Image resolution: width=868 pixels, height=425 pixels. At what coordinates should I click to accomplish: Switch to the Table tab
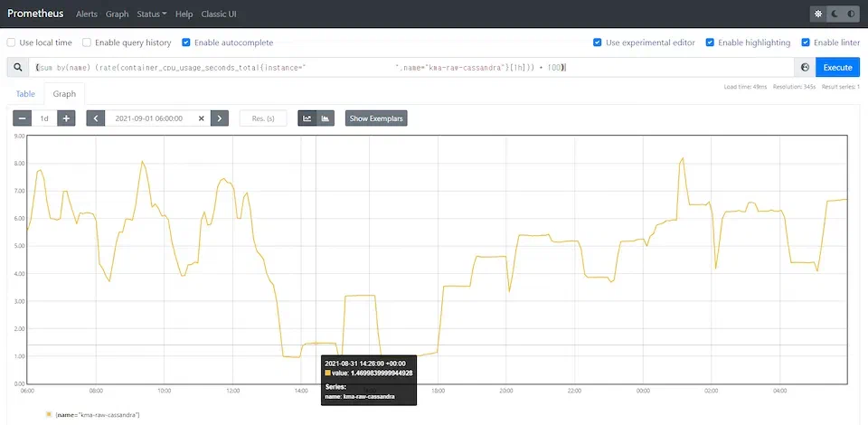(25, 94)
